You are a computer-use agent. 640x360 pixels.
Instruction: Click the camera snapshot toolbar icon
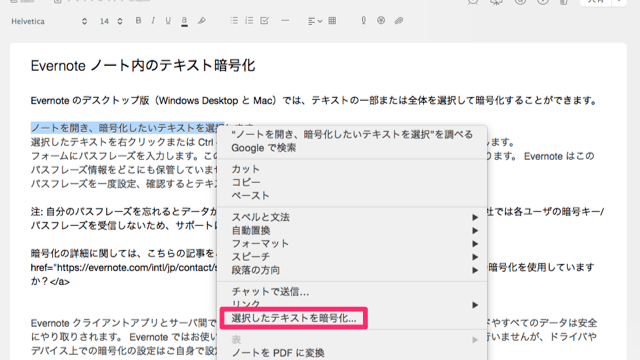[x=381, y=21]
